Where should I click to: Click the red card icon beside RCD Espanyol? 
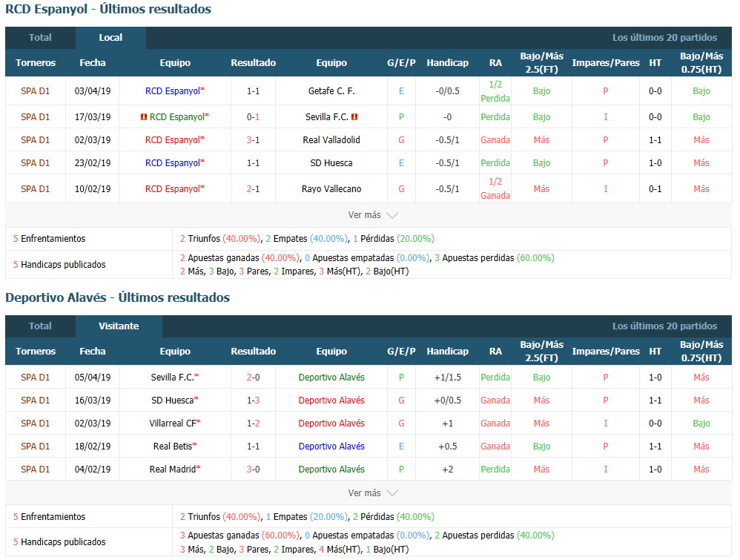[x=144, y=117]
